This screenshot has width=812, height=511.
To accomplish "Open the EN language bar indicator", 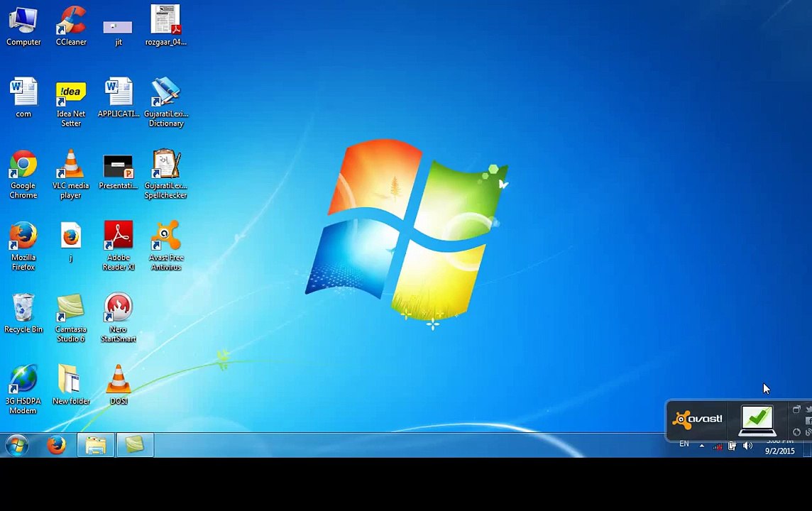I will pyautogui.click(x=684, y=444).
